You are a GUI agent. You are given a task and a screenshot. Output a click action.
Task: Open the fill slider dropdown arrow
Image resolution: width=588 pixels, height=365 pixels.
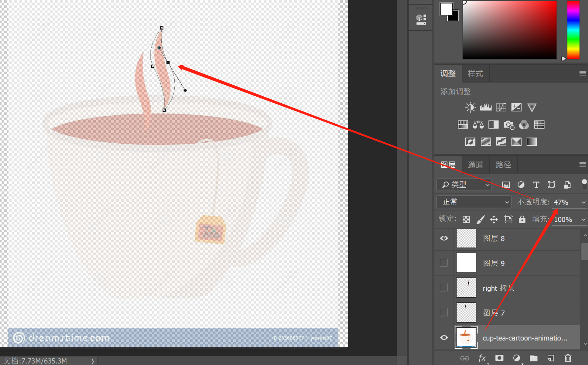(583, 219)
